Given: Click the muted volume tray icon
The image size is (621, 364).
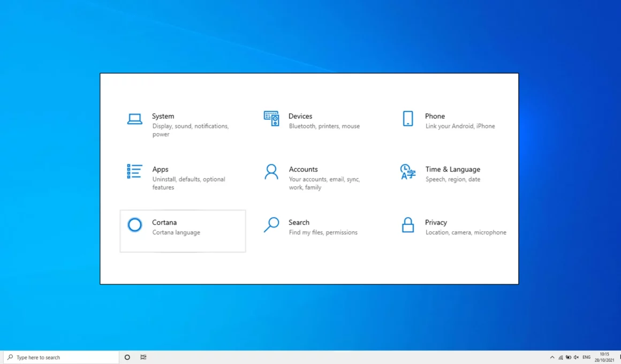Looking at the screenshot, I should click(x=576, y=357).
